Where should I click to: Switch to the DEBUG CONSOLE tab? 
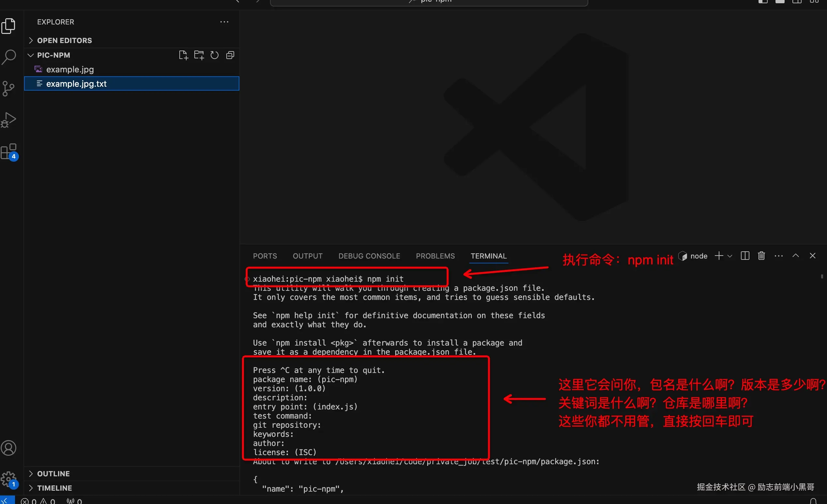tap(369, 256)
